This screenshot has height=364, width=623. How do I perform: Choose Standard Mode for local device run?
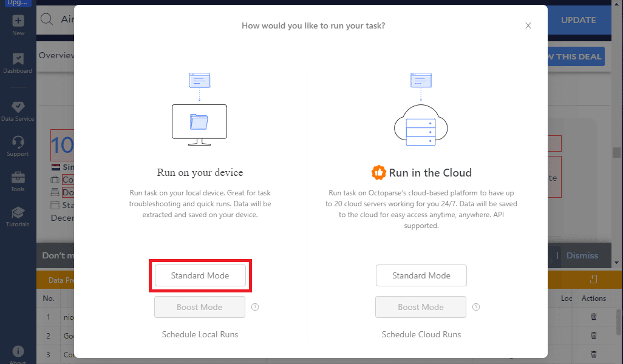[x=200, y=275]
